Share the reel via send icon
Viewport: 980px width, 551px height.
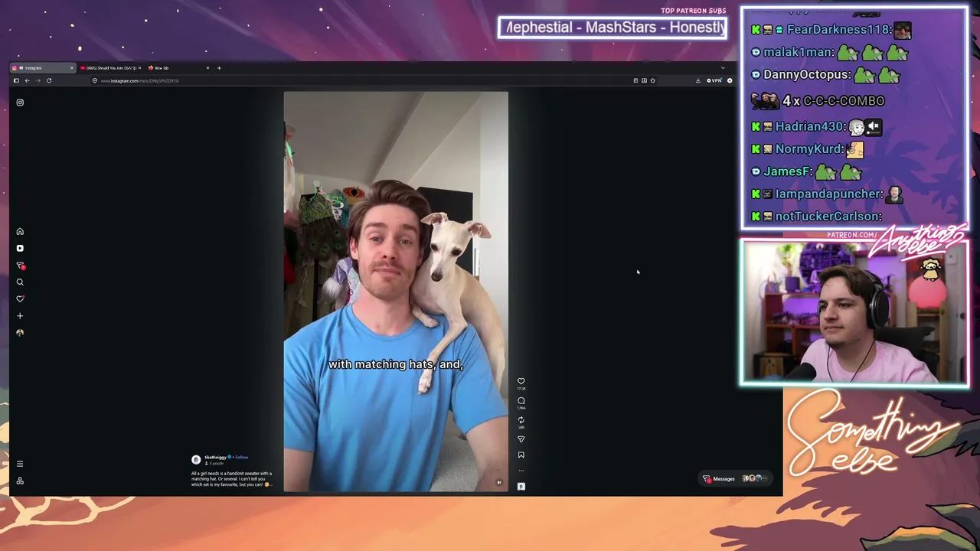click(x=521, y=439)
